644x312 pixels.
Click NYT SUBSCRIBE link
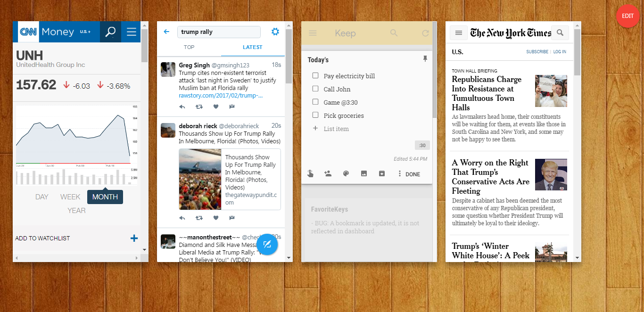[x=537, y=52]
